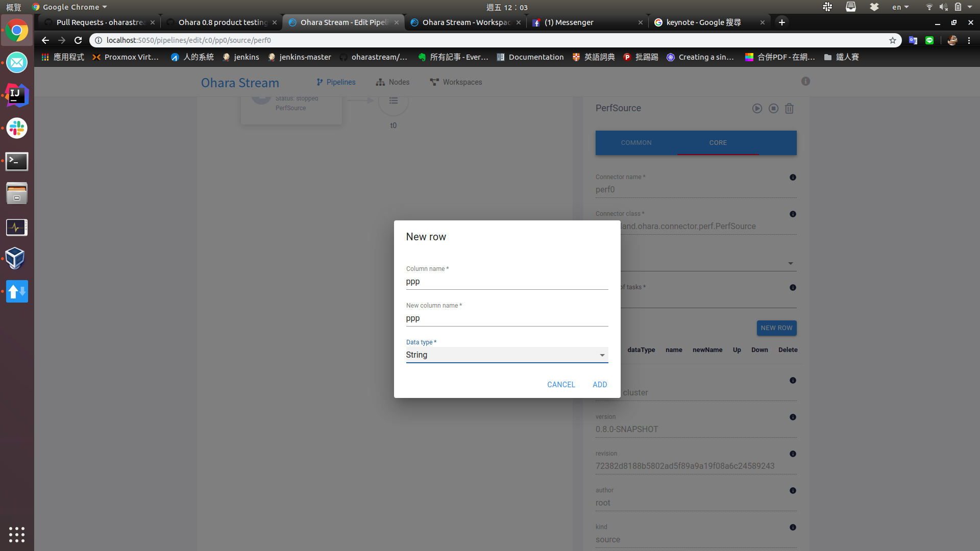Select the t0 topic node icon

(394, 102)
